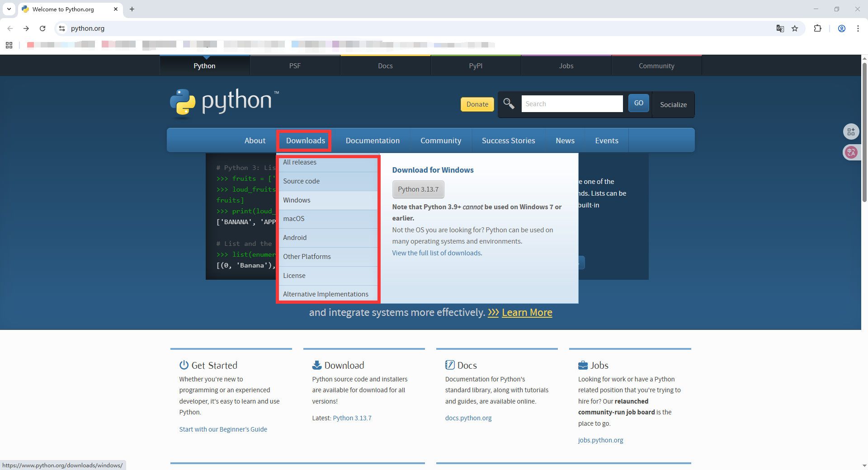Click the browser forward arrow
Screen dimensions: 868x470
pyautogui.click(x=26, y=28)
